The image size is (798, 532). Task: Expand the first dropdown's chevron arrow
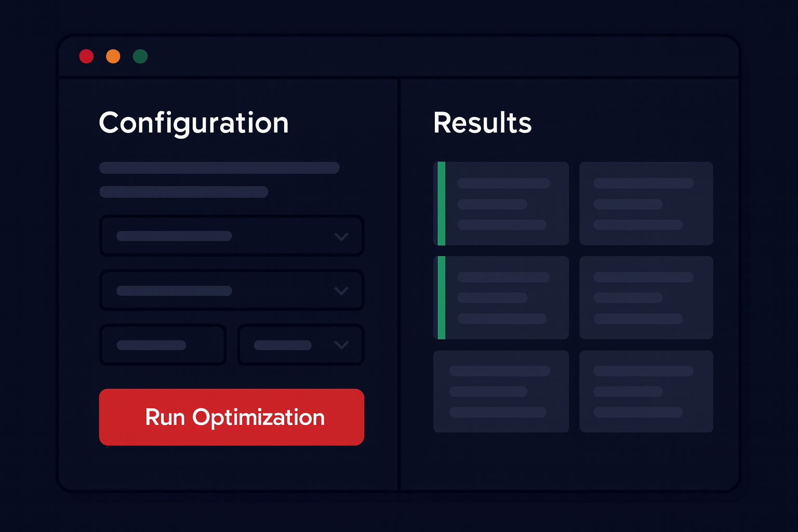click(341, 237)
